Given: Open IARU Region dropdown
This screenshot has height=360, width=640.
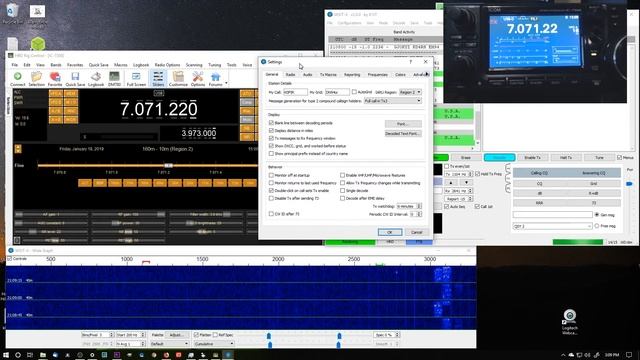Looking at the screenshot, I should point(410,92).
